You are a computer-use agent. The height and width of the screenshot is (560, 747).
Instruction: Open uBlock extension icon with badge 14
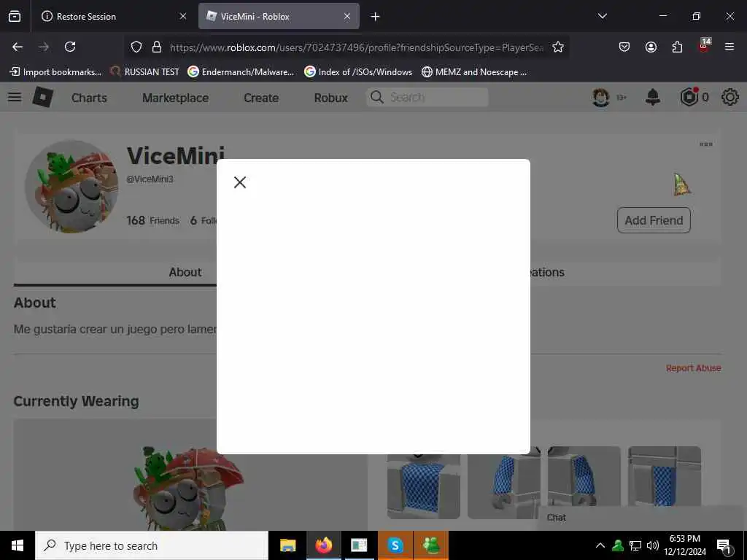(x=704, y=46)
